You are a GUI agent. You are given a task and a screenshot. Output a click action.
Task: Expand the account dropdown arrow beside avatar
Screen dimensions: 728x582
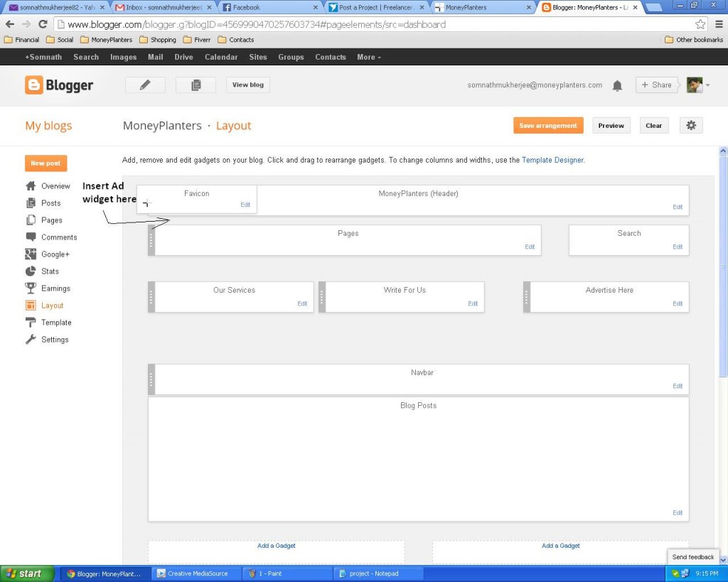pyautogui.click(x=707, y=85)
